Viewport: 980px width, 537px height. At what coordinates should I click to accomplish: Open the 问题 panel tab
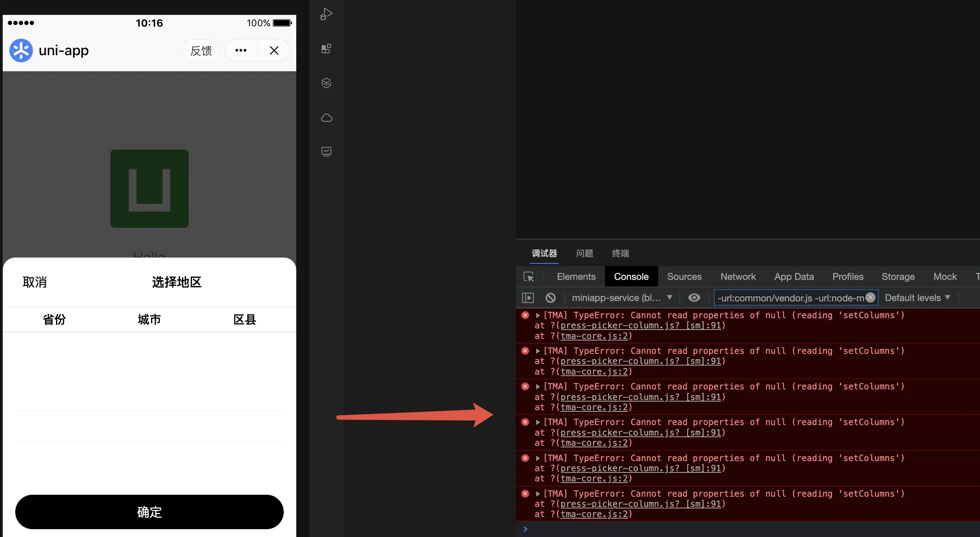pyautogui.click(x=584, y=253)
